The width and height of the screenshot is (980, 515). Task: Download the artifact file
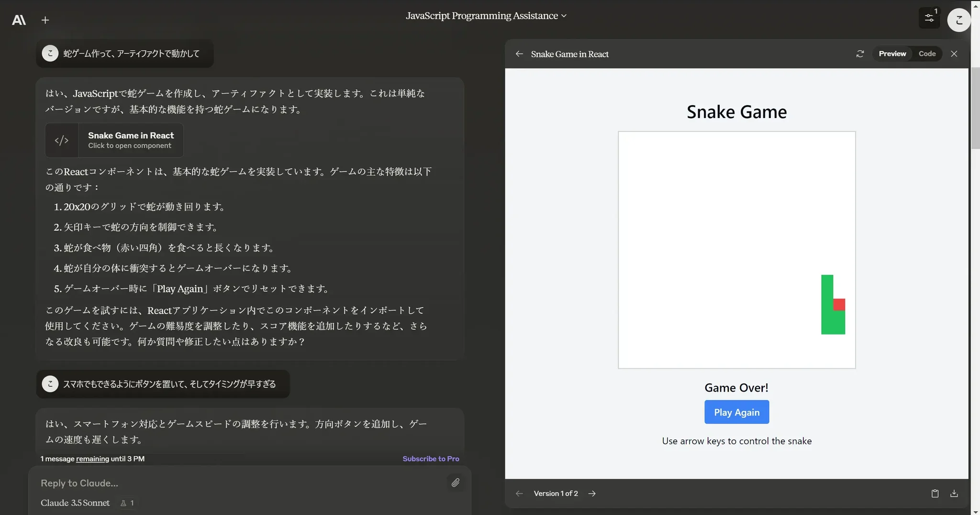(954, 493)
